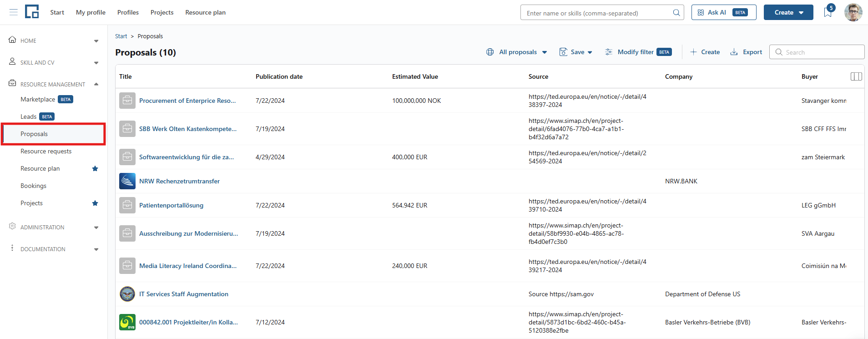Click the Documentation dots icon

12,248
